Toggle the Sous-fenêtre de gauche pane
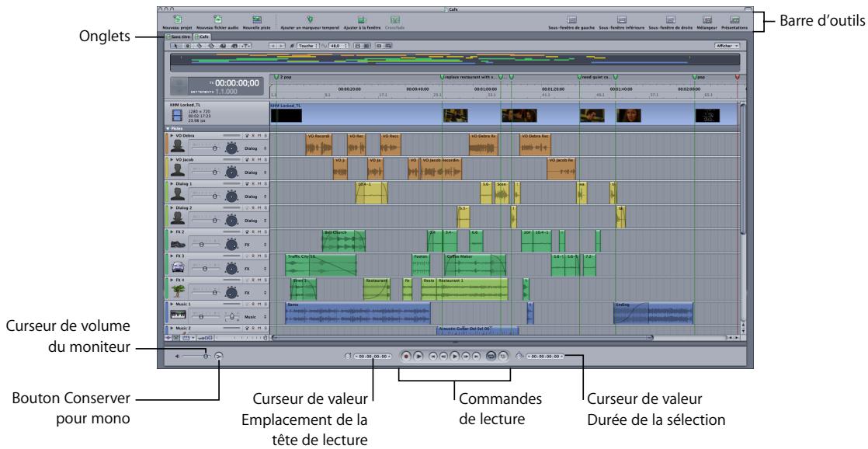The height and width of the screenshot is (449, 868). [x=572, y=19]
